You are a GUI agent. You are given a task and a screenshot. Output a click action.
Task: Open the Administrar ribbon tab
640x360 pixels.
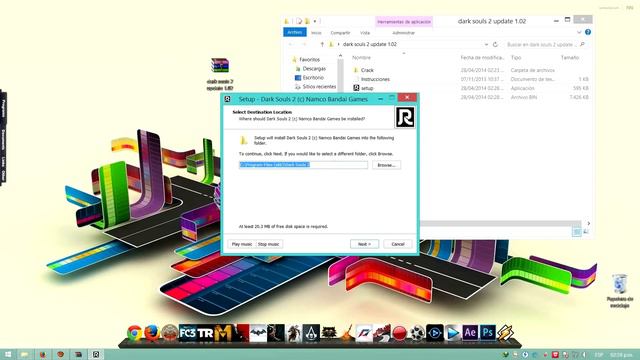(x=403, y=33)
